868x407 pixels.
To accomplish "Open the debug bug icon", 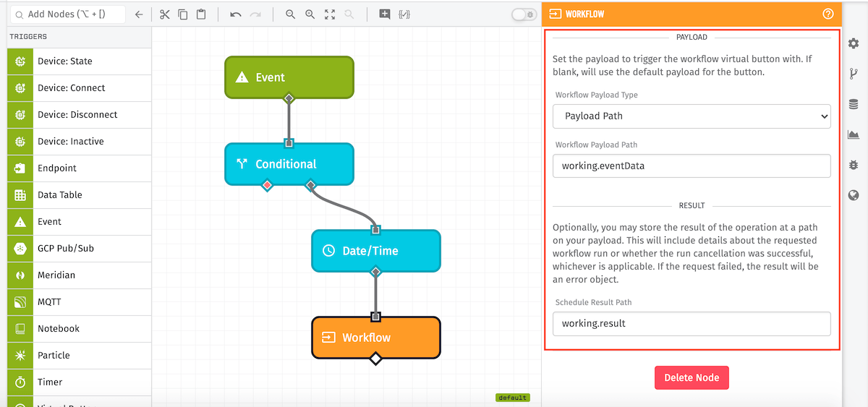I will point(854,165).
